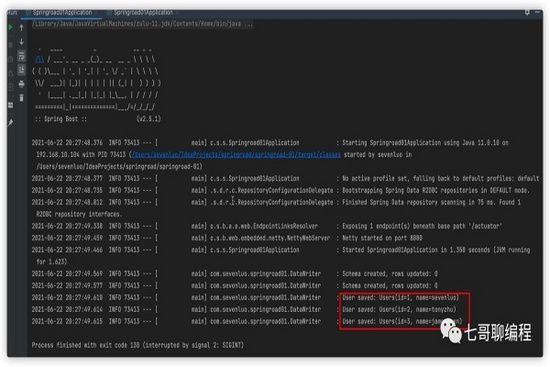The width and height of the screenshot is (550, 367).
Task: Print the console output with the printer icon
Action: click(x=21, y=84)
